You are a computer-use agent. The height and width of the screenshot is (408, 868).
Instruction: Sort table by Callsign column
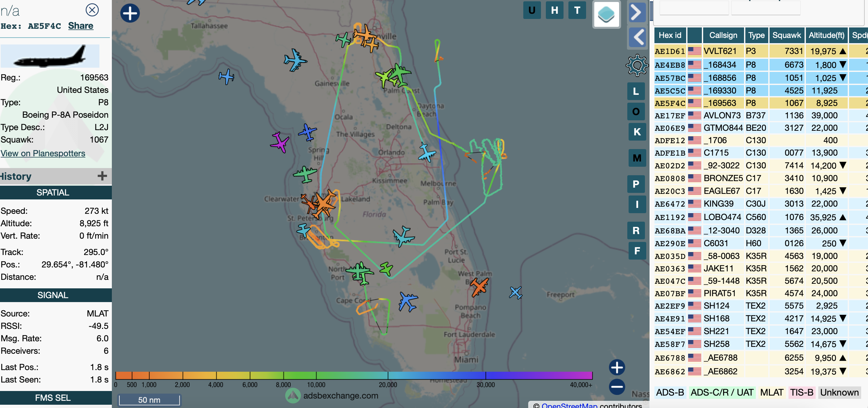[x=723, y=35]
